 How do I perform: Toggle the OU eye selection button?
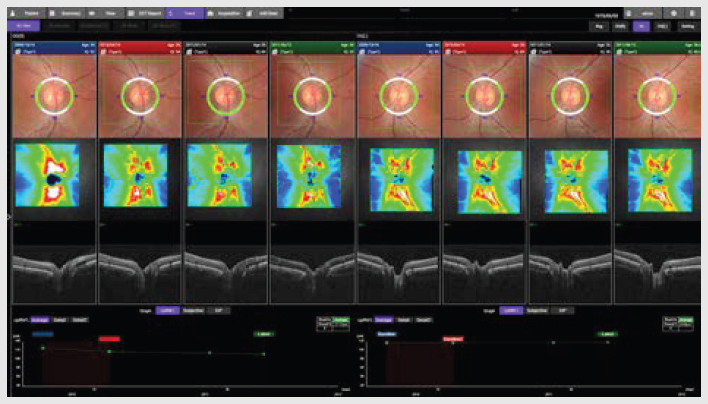coord(642,27)
